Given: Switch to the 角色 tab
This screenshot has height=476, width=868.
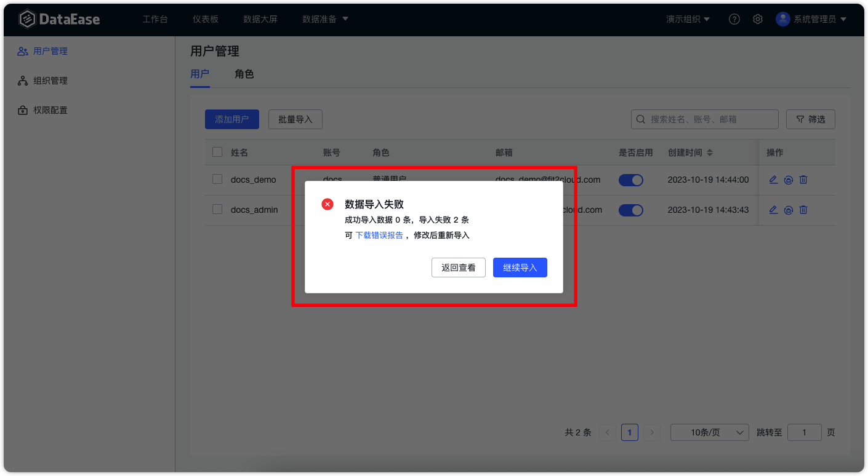Looking at the screenshot, I should 244,74.
